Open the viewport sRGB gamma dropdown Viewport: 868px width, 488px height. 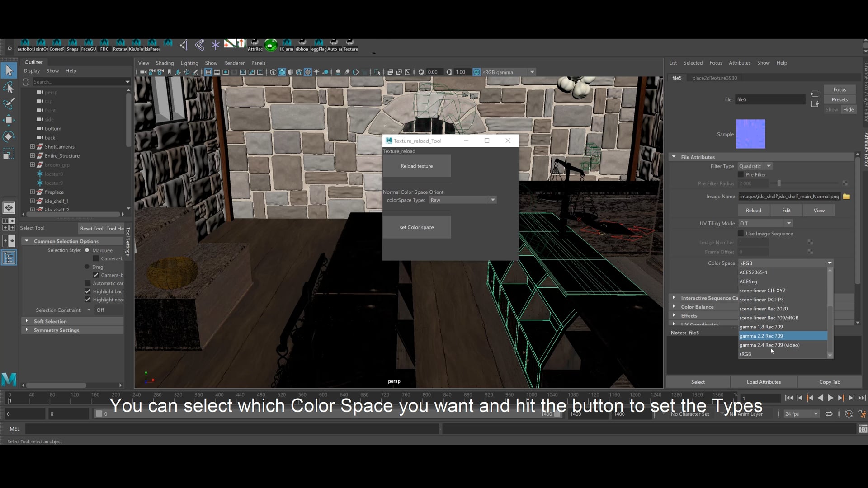tap(509, 72)
